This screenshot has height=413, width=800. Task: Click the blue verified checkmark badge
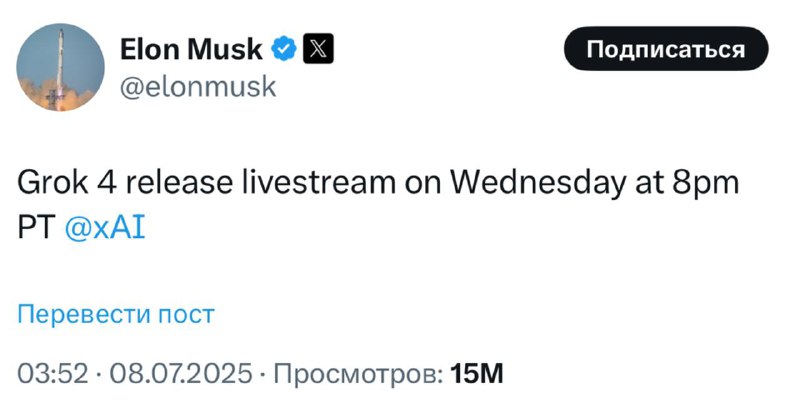(284, 50)
